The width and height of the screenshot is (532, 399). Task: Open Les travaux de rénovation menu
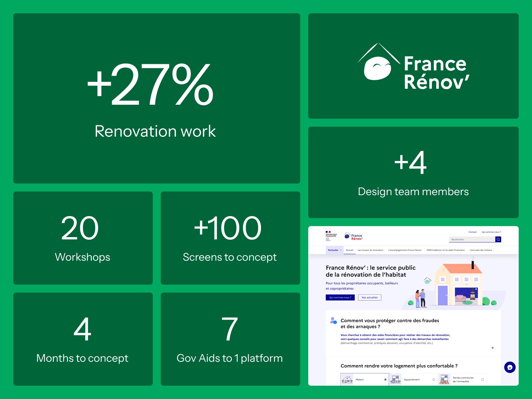click(370, 250)
